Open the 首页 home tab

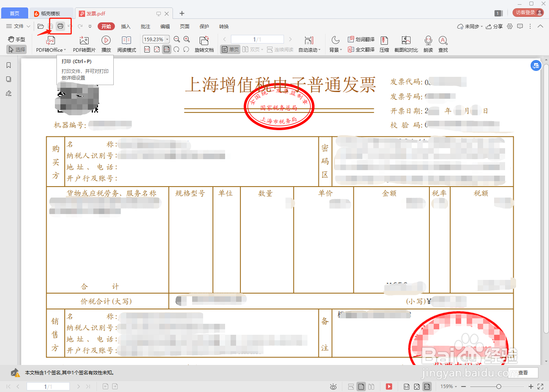pos(15,13)
